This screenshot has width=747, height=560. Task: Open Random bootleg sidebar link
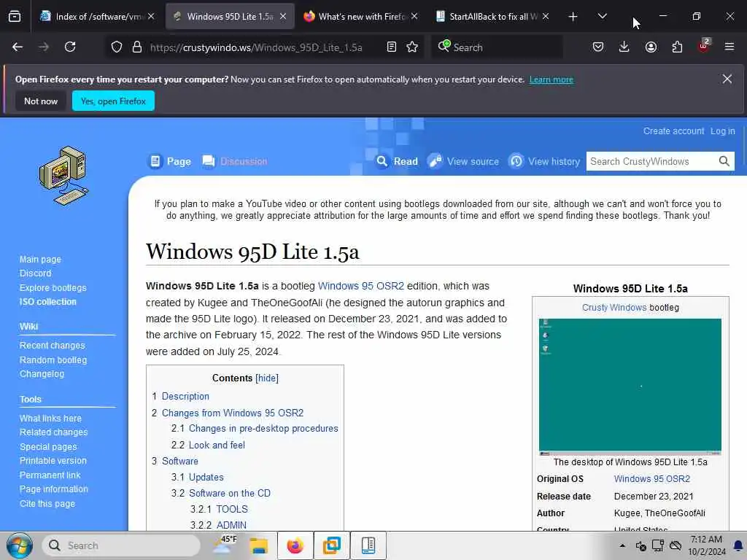pyautogui.click(x=53, y=360)
